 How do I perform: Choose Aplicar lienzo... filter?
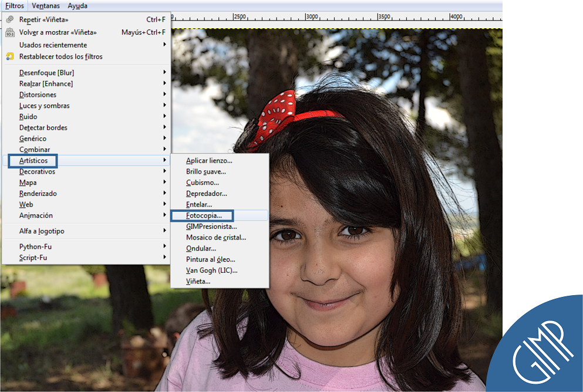[x=220, y=161]
